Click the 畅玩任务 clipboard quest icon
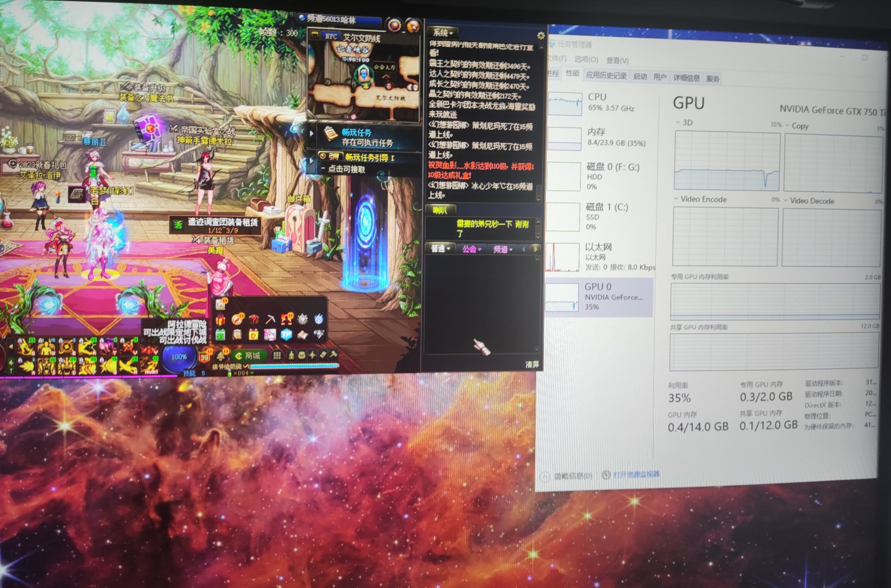891x588 pixels. click(x=330, y=134)
